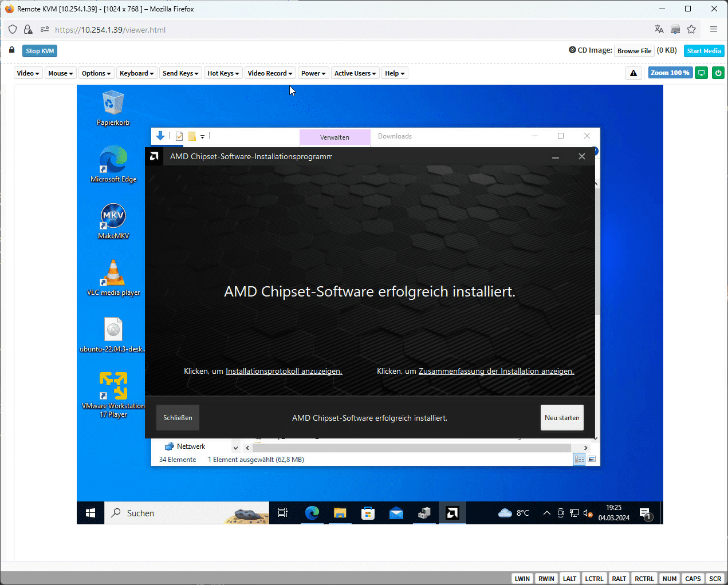This screenshot has height=585, width=728.
Task: Open the Mouse dropdown menu
Action: [x=61, y=73]
